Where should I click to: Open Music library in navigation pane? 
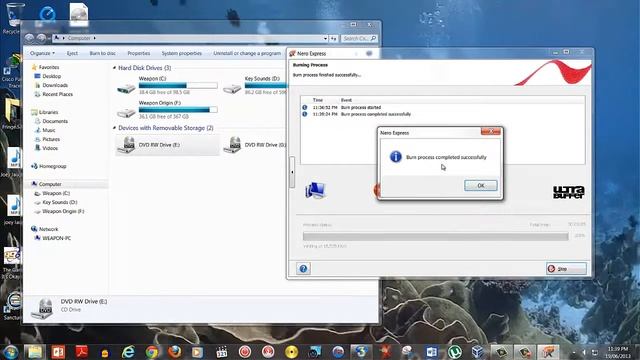coord(49,130)
